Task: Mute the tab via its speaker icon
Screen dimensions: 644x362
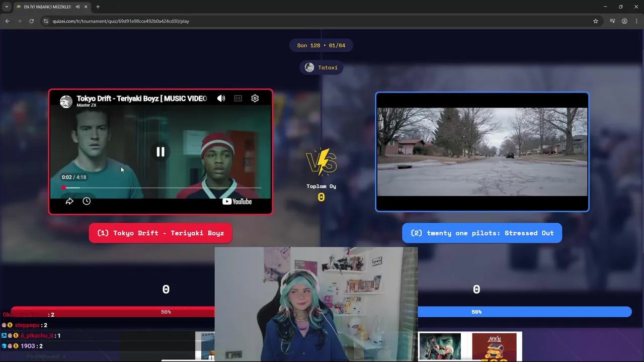Action: (x=77, y=7)
